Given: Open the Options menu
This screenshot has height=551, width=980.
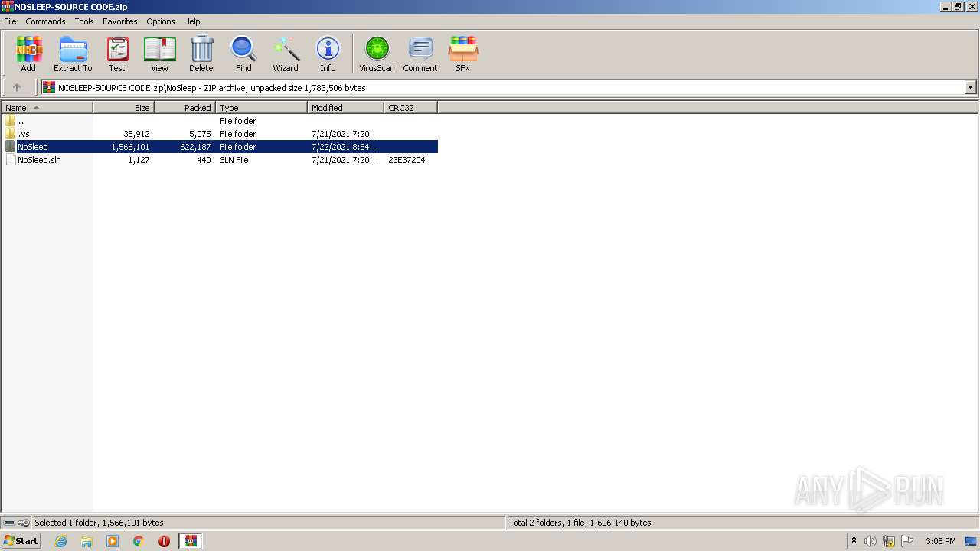Looking at the screenshot, I should click(161, 21).
